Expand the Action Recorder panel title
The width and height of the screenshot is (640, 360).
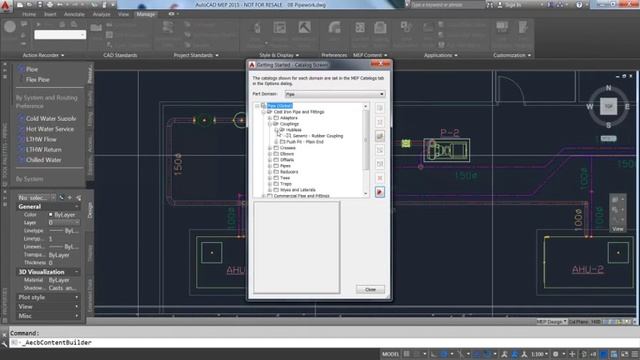43,55
